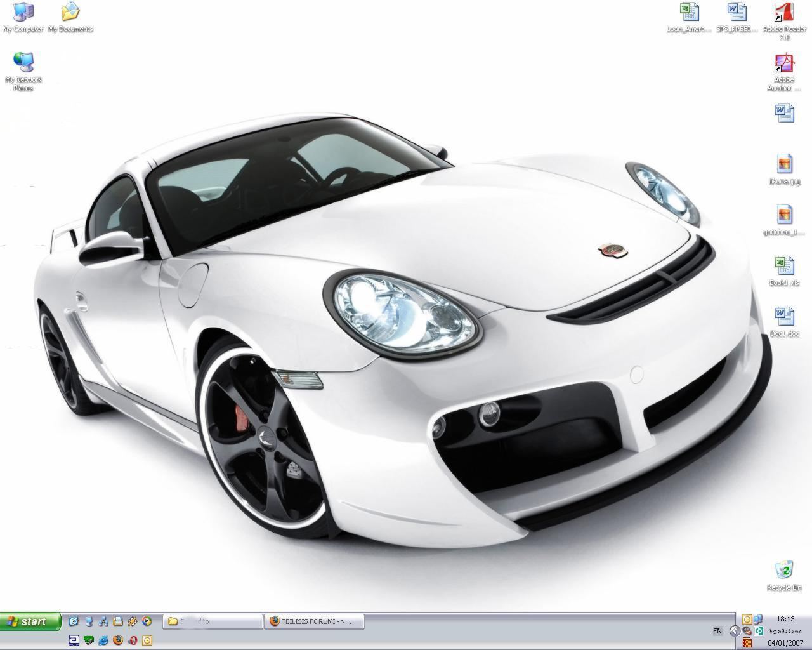Expand hidden tray icons with the arrow
812x650 pixels.
(735, 631)
